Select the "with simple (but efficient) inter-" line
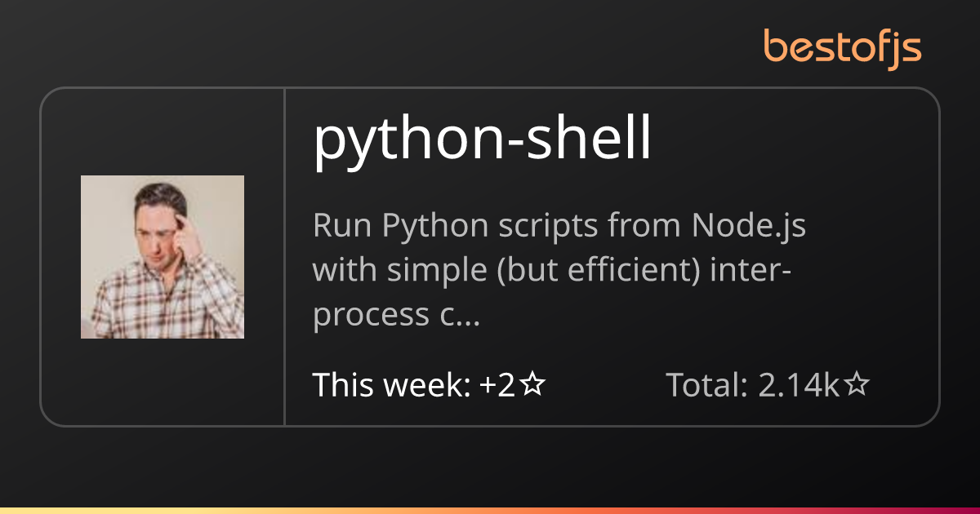This screenshot has width=980, height=514. click(x=550, y=270)
